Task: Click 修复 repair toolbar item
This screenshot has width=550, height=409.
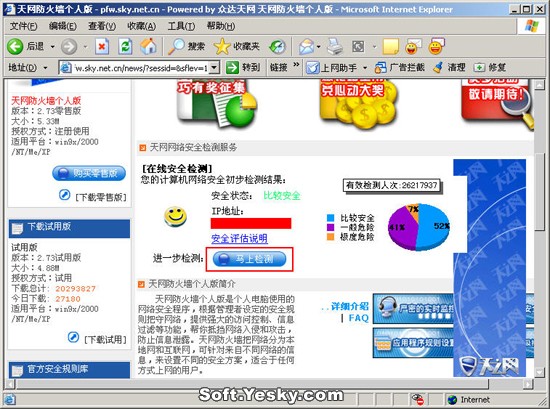Action: tap(490, 67)
